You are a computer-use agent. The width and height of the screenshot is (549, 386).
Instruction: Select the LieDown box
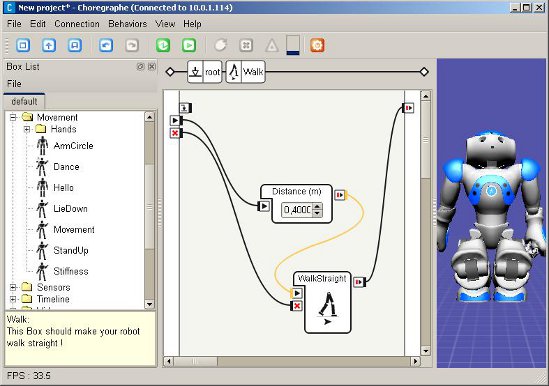(62, 209)
